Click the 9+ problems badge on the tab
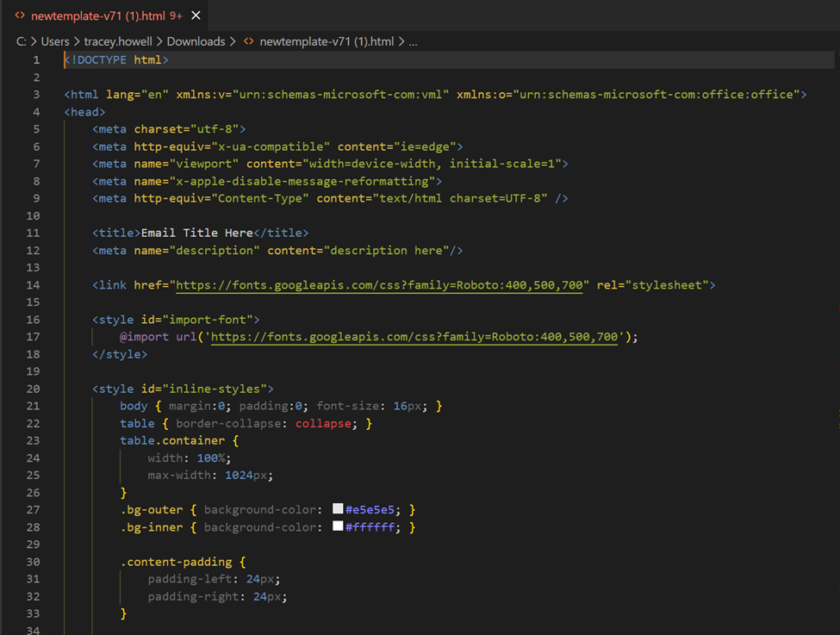Viewport: 840px width, 635px height. point(176,16)
